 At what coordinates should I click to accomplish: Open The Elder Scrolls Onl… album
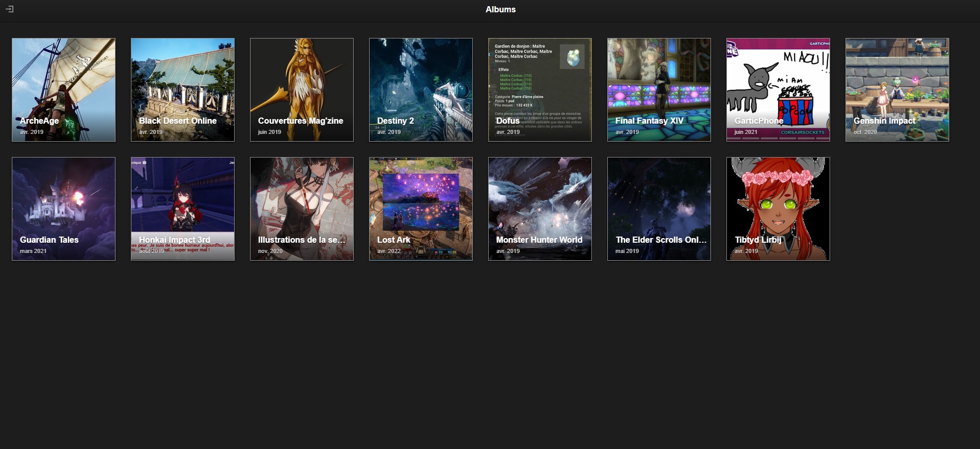pos(659,209)
